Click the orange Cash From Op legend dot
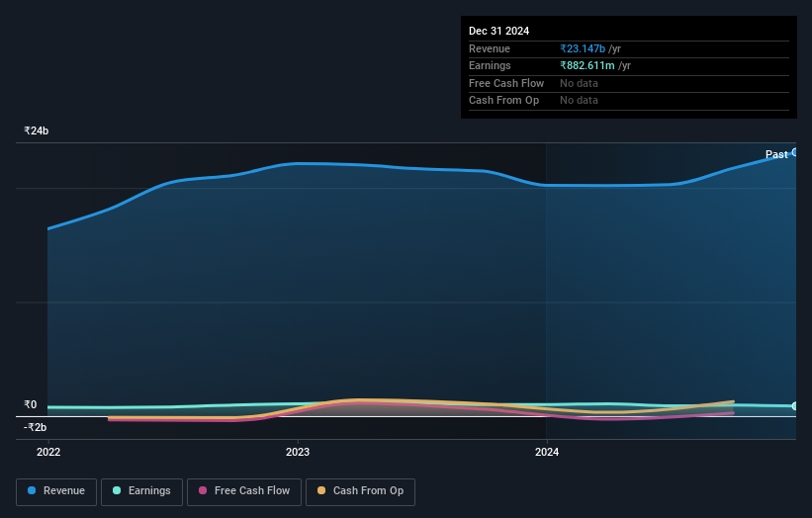Viewport: 812px width, 518px height. (321, 490)
